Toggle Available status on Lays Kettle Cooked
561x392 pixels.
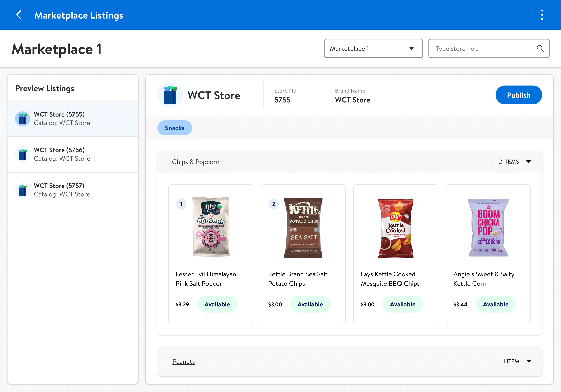pos(402,304)
